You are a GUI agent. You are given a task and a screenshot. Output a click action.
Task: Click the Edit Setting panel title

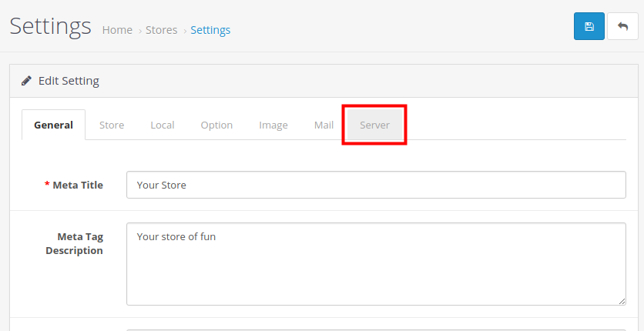tap(69, 81)
